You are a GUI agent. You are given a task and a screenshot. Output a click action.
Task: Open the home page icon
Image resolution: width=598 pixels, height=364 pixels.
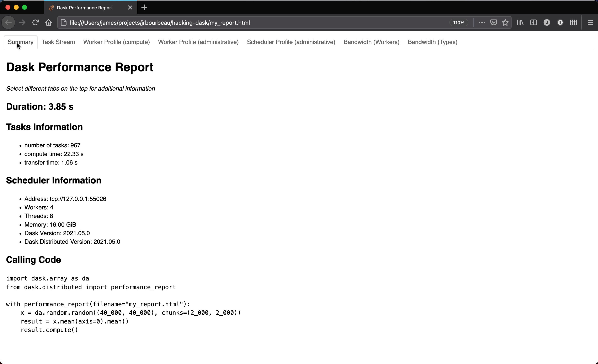pyautogui.click(x=49, y=23)
